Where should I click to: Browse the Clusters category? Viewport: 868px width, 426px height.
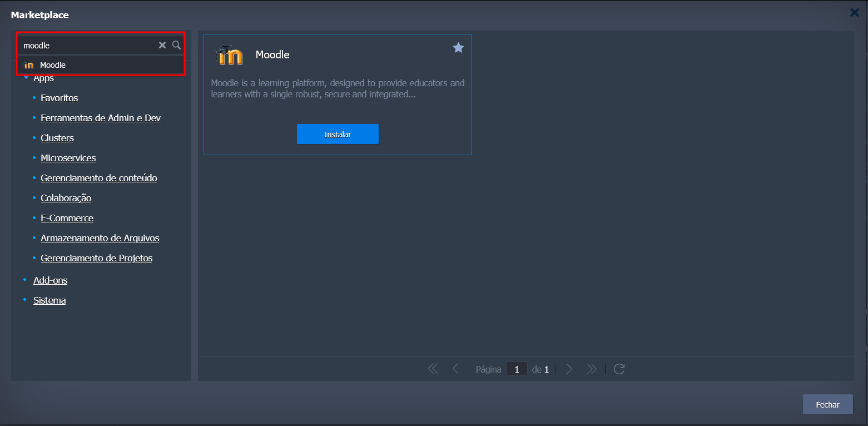(57, 138)
